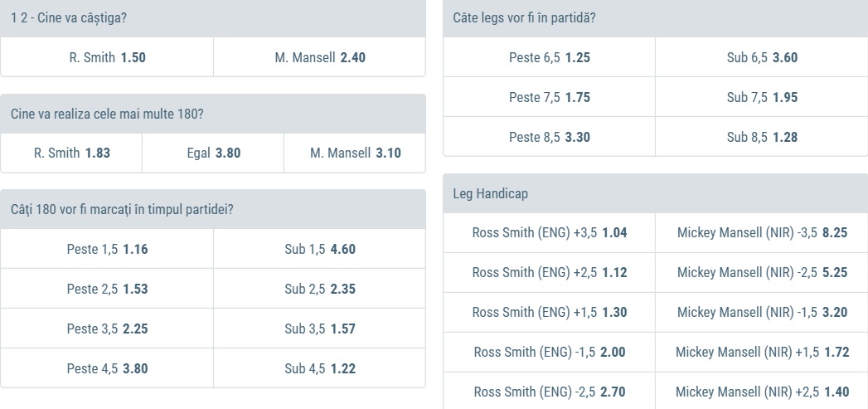The height and width of the screenshot is (409, 868).
Task: Pick Sub 4,5 total 180s at 1.22
Action: coord(319,368)
